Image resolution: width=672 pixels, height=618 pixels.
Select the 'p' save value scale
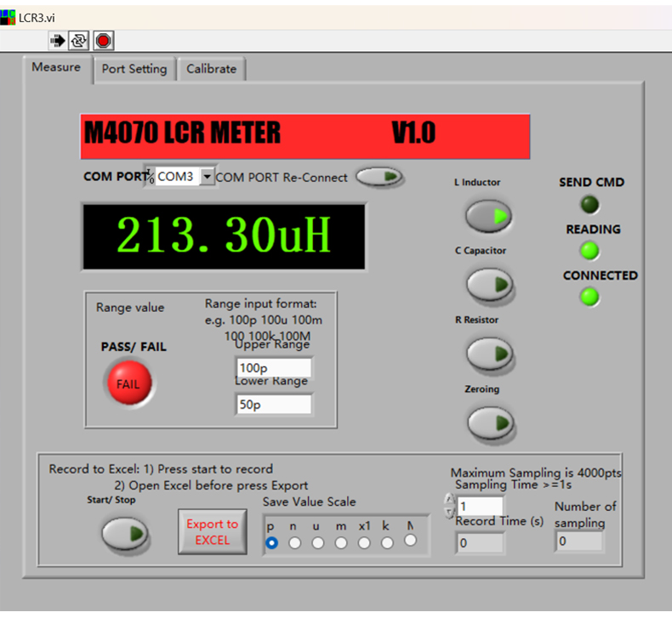[272, 542]
